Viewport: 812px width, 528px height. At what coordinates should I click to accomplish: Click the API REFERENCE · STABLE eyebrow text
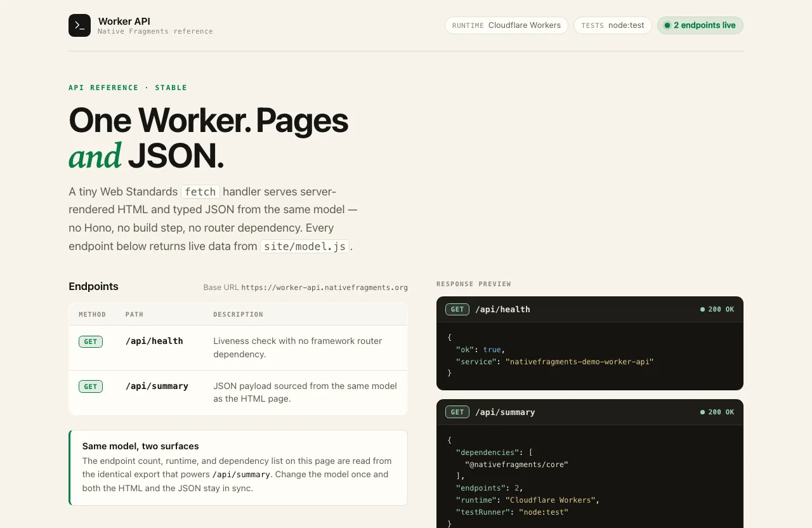coord(128,88)
